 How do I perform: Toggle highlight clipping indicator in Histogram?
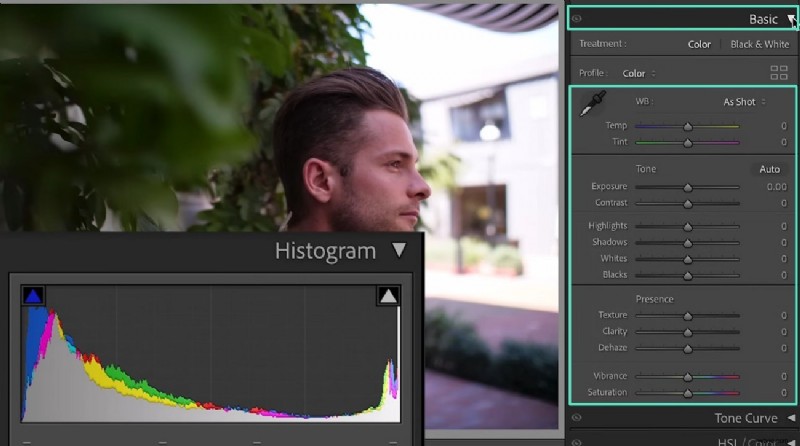(x=388, y=296)
